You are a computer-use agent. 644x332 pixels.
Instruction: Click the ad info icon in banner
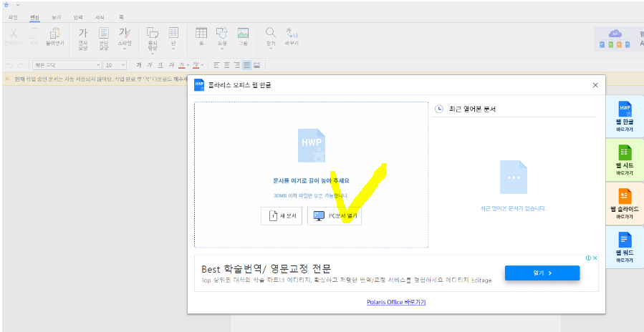coord(588,258)
